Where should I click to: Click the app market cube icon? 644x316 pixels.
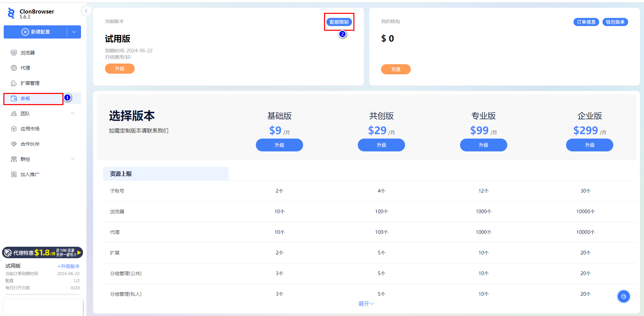(14, 129)
